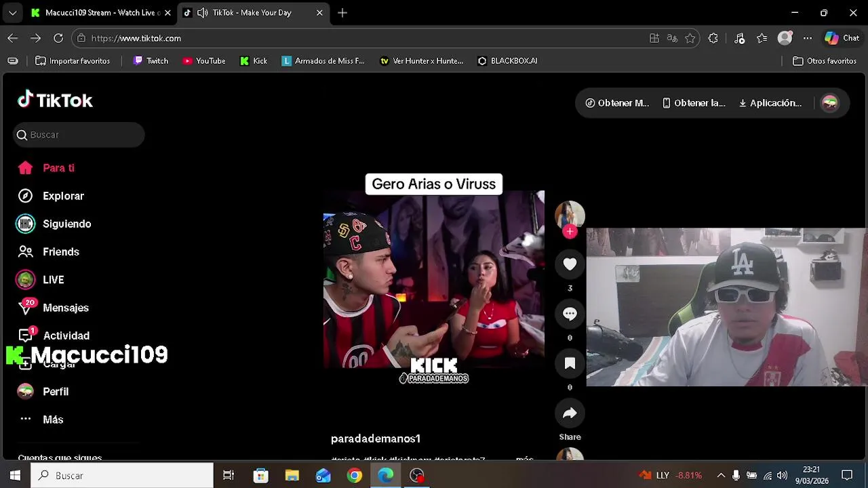This screenshot has width=868, height=488.
Task: Click the taskbar Buscar search box
Action: (x=122, y=476)
